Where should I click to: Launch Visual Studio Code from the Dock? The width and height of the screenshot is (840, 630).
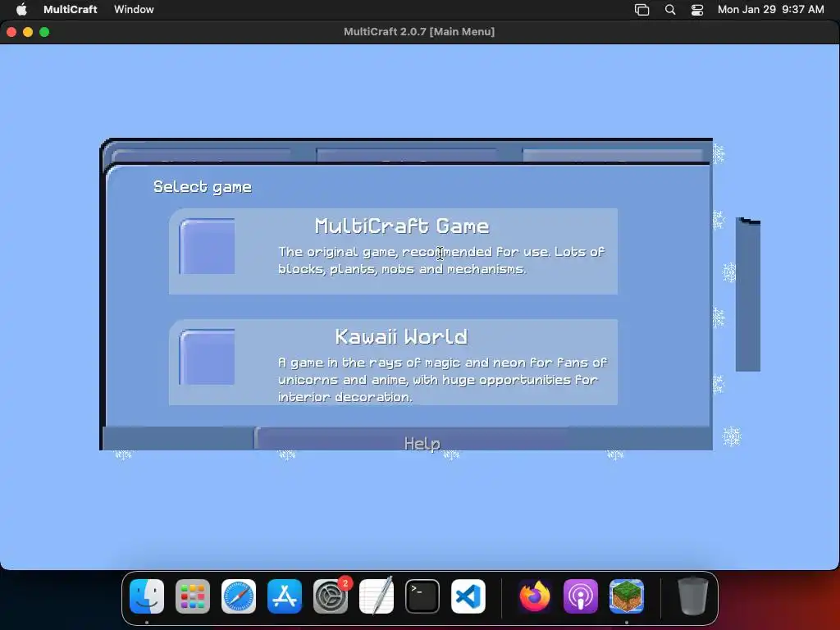(x=468, y=596)
